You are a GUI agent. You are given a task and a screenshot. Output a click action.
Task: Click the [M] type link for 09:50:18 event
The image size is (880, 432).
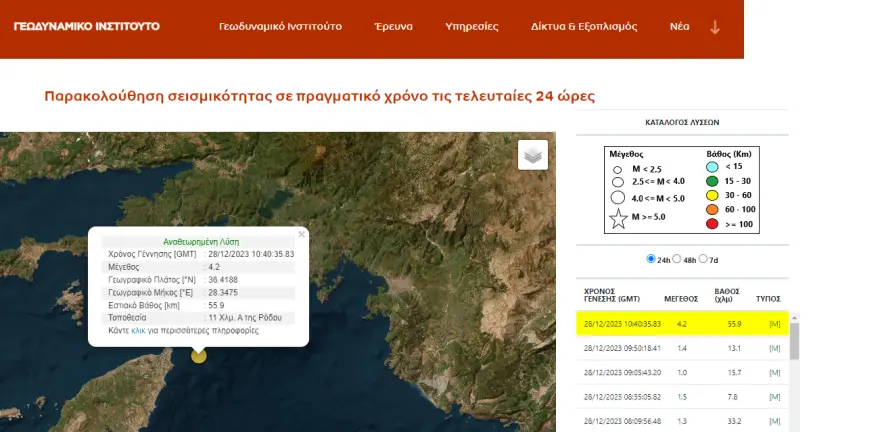[774, 347]
